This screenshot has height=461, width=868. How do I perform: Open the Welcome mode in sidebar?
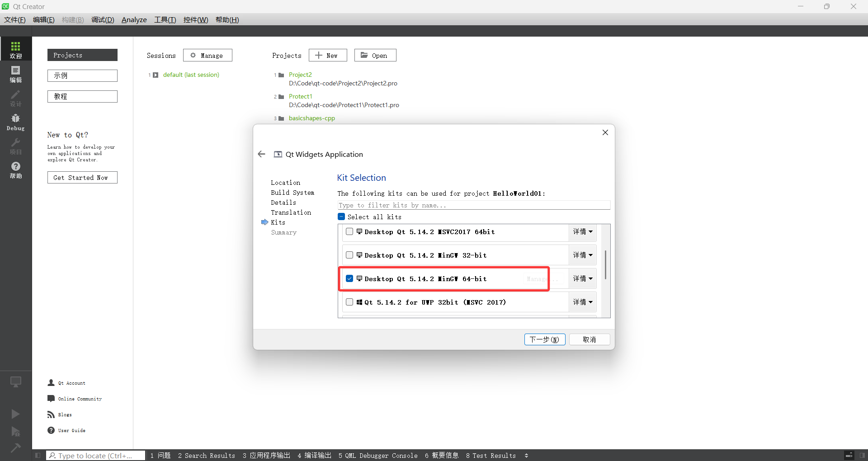click(x=16, y=49)
